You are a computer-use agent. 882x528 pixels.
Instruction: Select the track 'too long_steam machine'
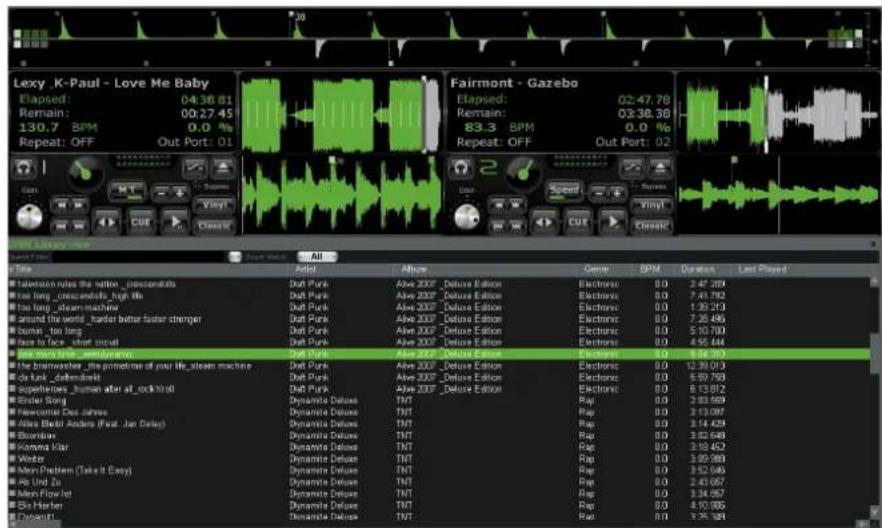(x=68, y=307)
